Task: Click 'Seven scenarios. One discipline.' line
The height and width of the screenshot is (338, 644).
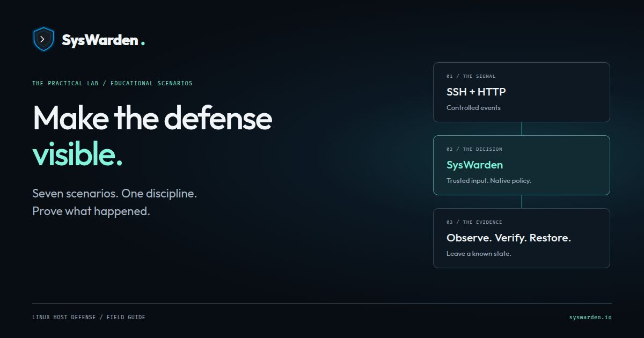Action: pos(115,193)
